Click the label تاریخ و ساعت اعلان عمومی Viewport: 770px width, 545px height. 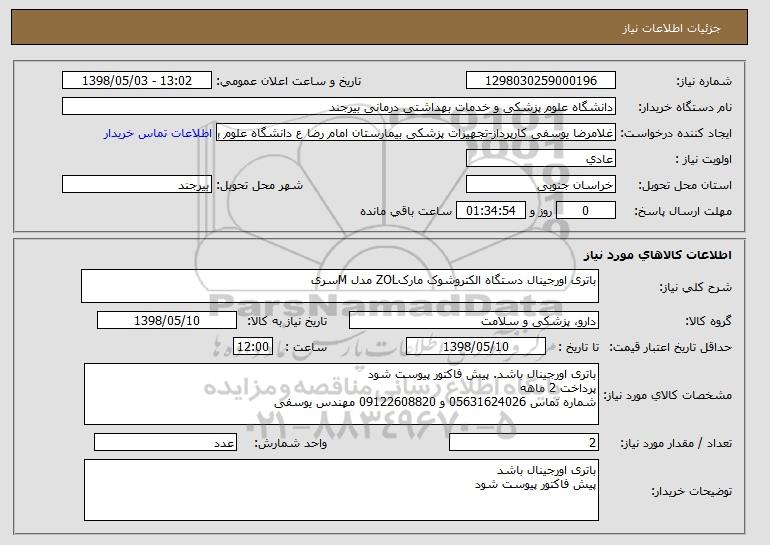click(x=289, y=82)
